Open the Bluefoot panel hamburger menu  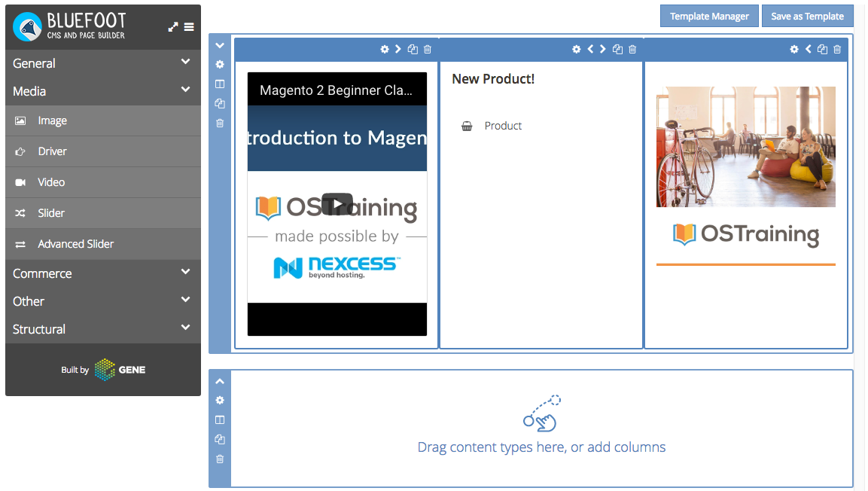(x=189, y=26)
